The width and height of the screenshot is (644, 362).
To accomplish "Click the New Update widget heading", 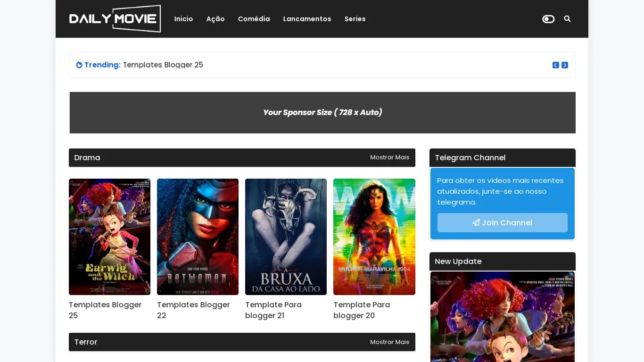I will (x=458, y=262).
